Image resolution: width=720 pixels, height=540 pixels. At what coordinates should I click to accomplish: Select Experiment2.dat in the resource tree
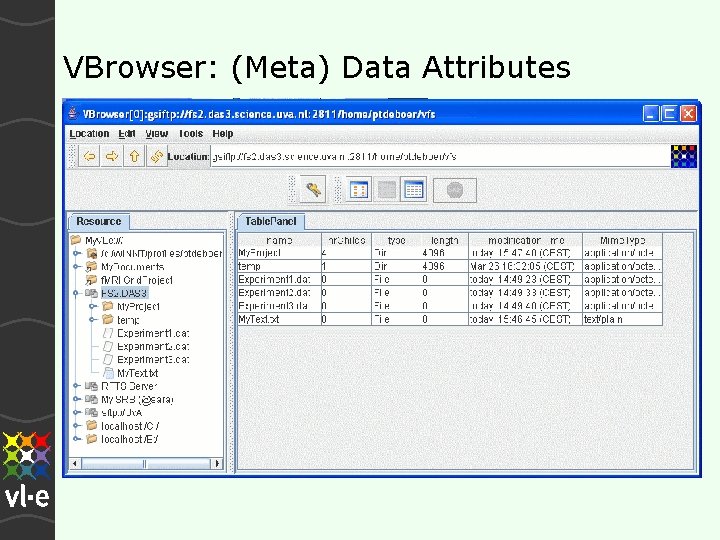click(153, 346)
